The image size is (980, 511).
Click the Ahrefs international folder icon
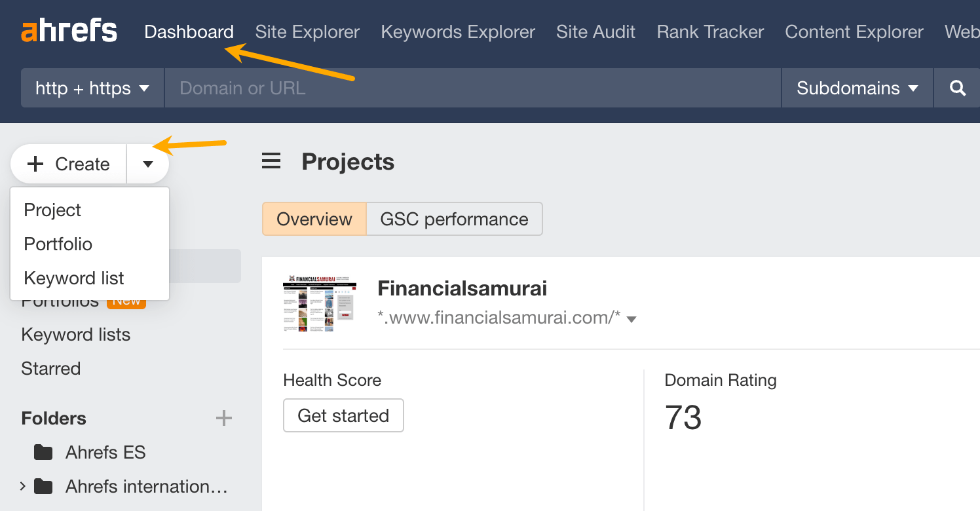click(x=43, y=486)
